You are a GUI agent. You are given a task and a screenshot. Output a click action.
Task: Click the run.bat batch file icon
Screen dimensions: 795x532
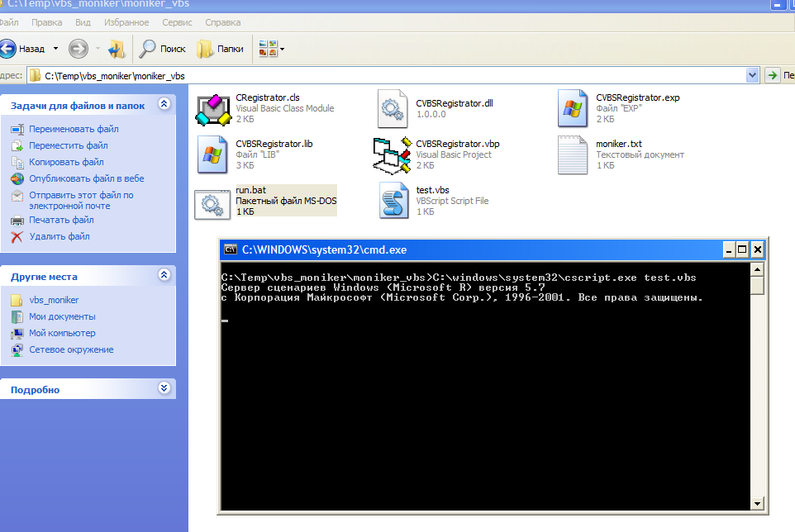point(212,202)
